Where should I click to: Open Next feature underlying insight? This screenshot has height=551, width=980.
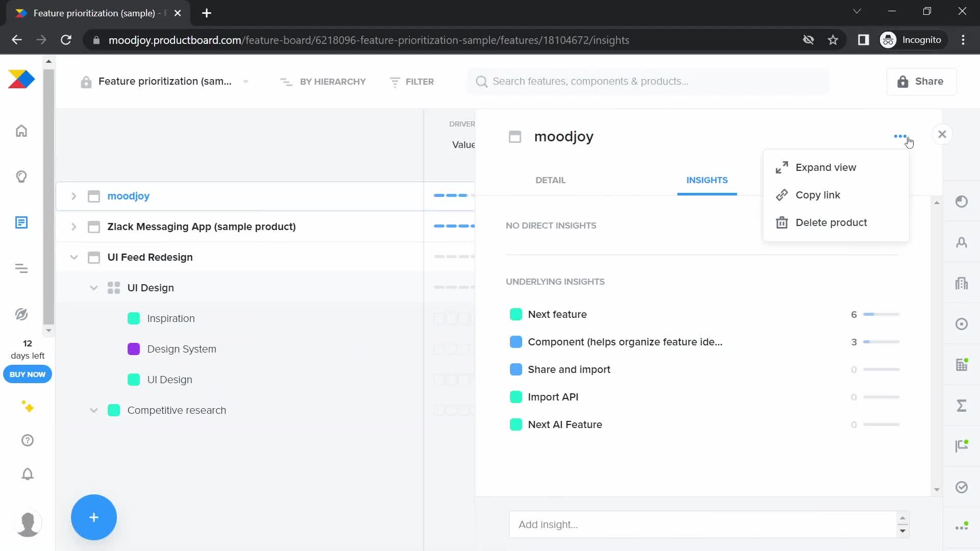coord(557,314)
